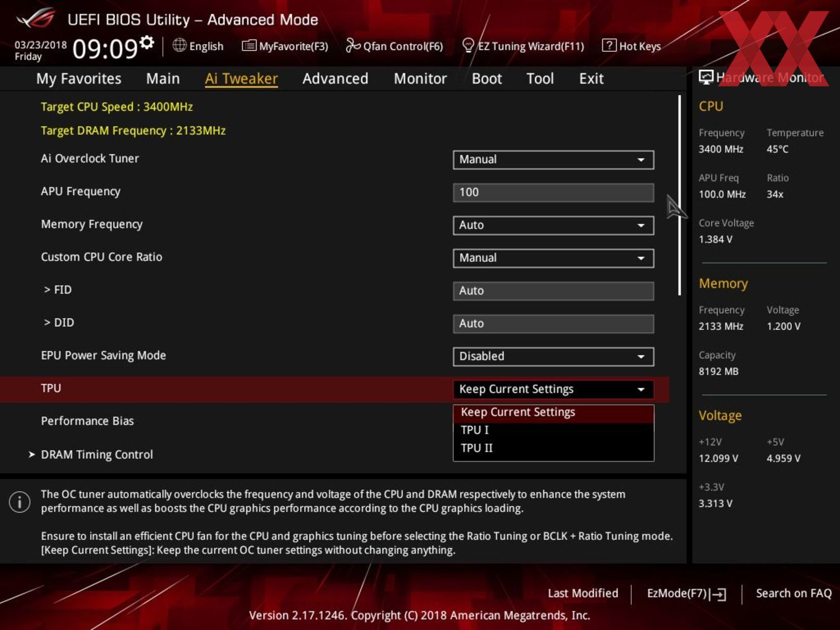The height and width of the screenshot is (630, 840).
Task: Click the CPU Ratio 34x value
Action: tap(775, 194)
